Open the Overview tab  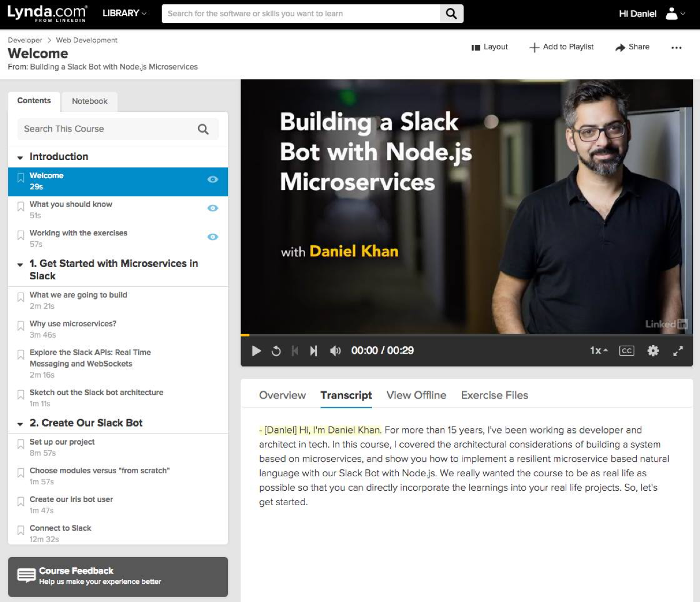283,395
